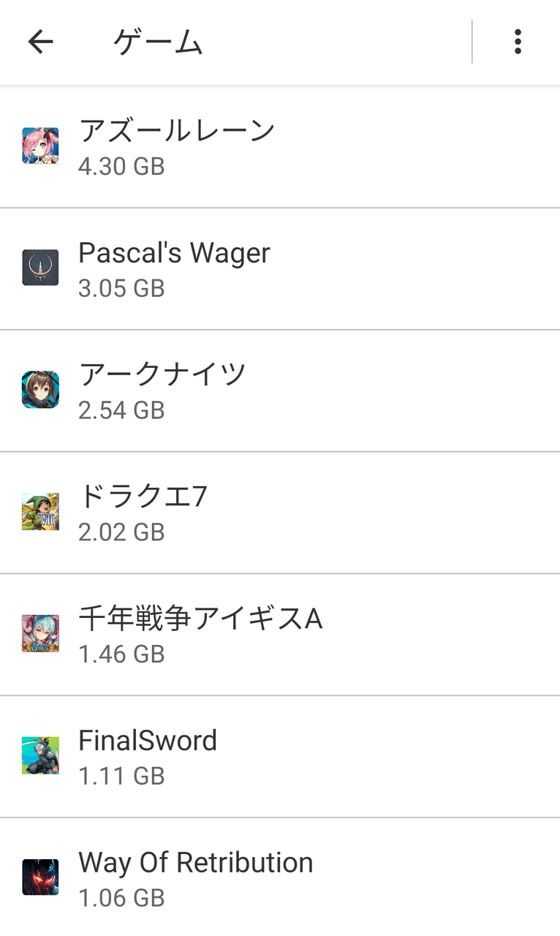This screenshot has height=936, width=560.
Task: Tap the back arrow icon
Action: [x=40, y=42]
